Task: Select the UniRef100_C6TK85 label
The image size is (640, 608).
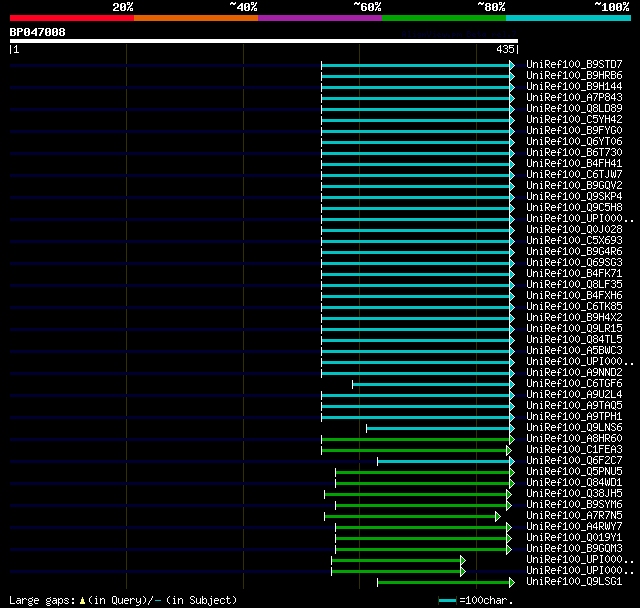Action: [x=574, y=307]
